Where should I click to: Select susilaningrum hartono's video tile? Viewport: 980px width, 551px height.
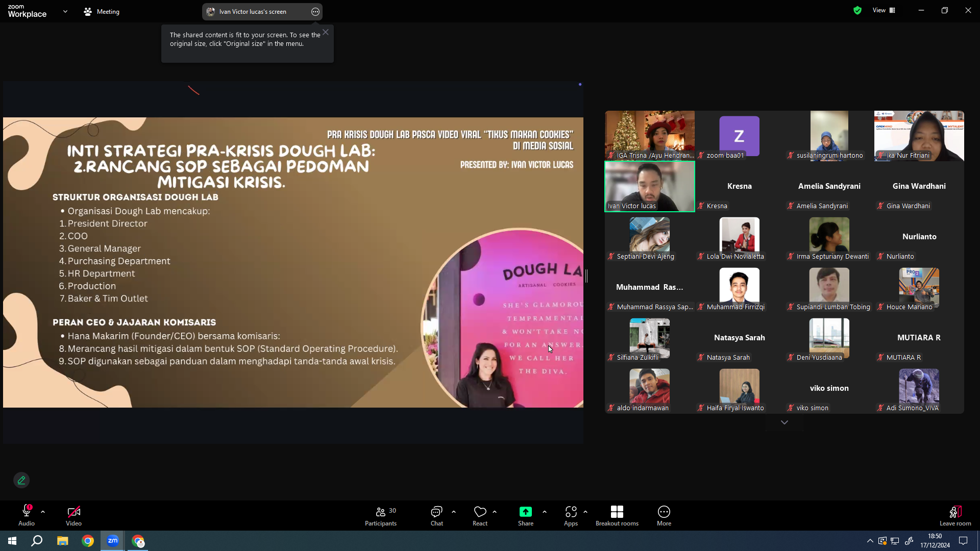pyautogui.click(x=829, y=136)
